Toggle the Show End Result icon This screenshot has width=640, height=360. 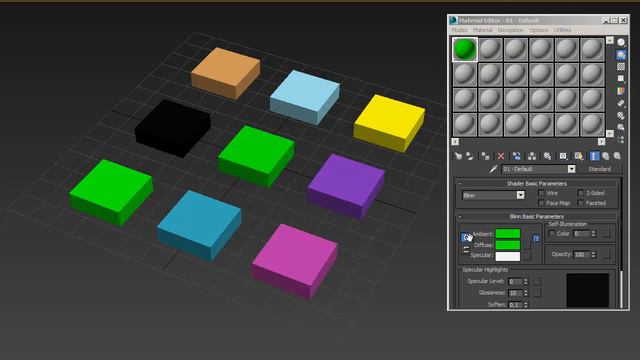tap(594, 156)
